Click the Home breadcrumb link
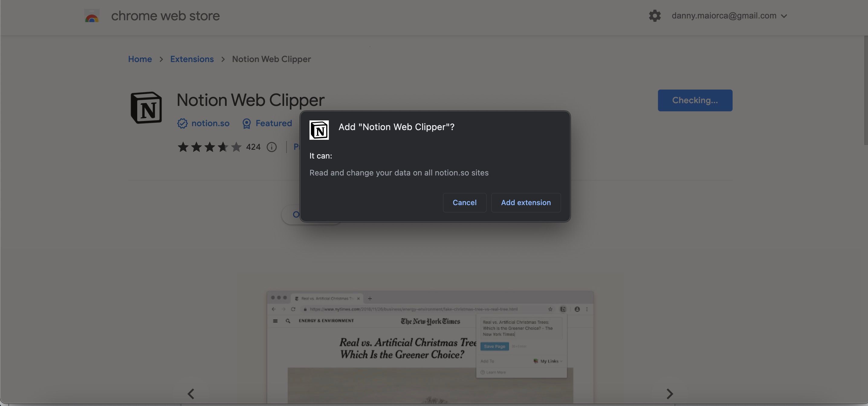The width and height of the screenshot is (868, 406). coord(140,59)
